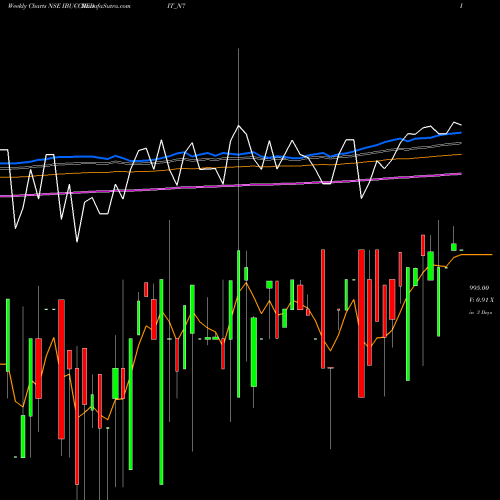Click the 'in 2 Days' label
This screenshot has width=500, height=500.
point(480,313)
